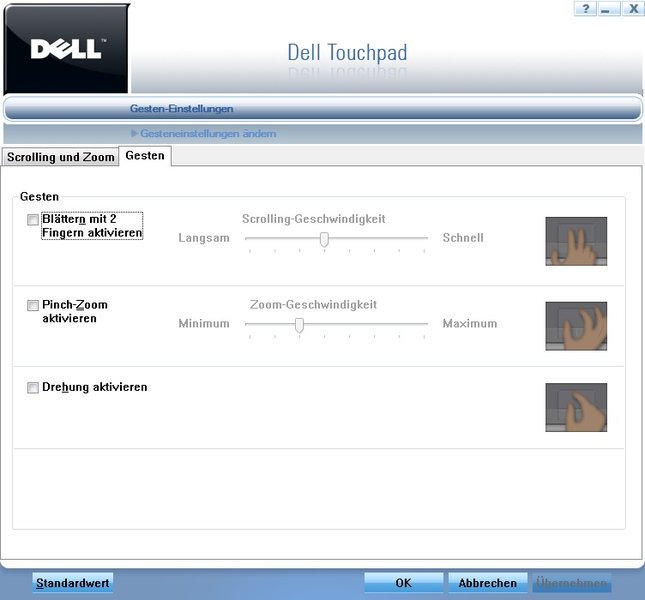
Task: Click the Zoom-Geschwindigkeit slider handle
Action: (299, 325)
